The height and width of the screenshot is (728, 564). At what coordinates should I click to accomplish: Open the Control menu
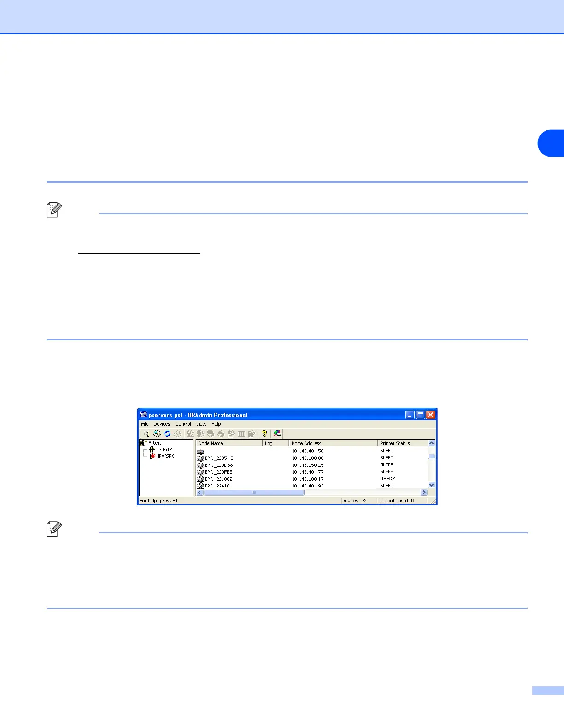point(183,424)
